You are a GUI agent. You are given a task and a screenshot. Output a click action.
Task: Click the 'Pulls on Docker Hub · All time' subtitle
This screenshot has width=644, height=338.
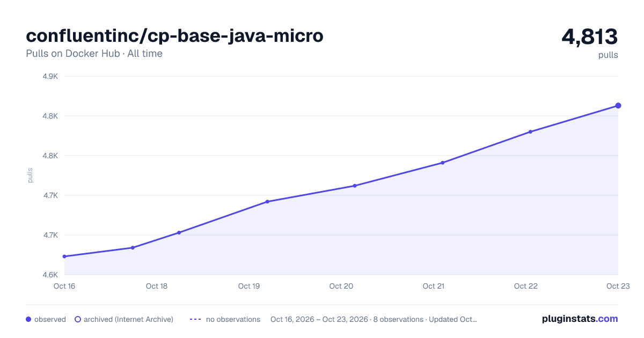tap(94, 54)
